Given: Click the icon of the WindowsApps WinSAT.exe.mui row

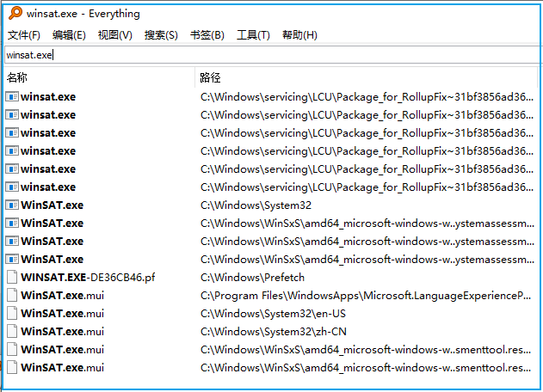Looking at the screenshot, I should [x=12, y=295].
